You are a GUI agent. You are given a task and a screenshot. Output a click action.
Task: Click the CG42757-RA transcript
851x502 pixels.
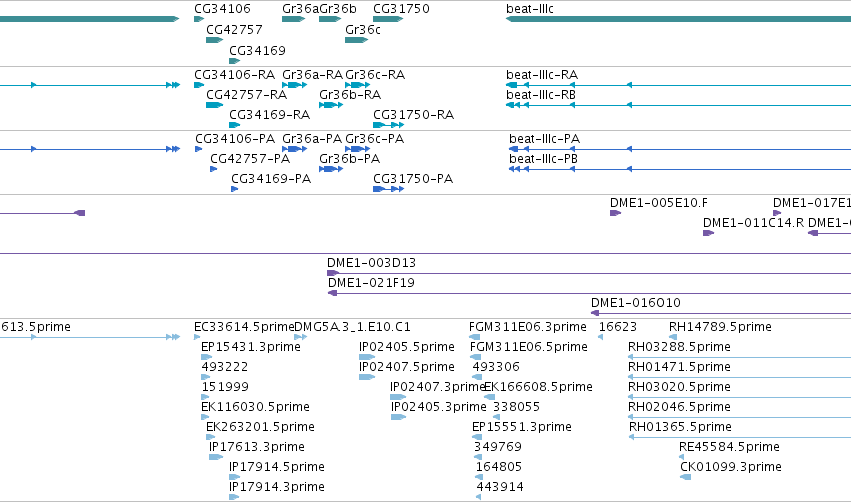[x=214, y=105]
